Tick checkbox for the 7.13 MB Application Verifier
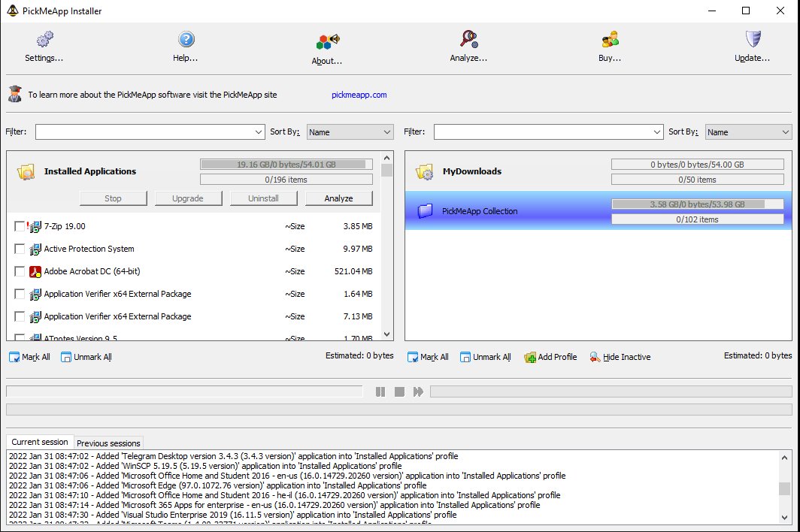The width and height of the screenshot is (800, 532). tap(20, 316)
